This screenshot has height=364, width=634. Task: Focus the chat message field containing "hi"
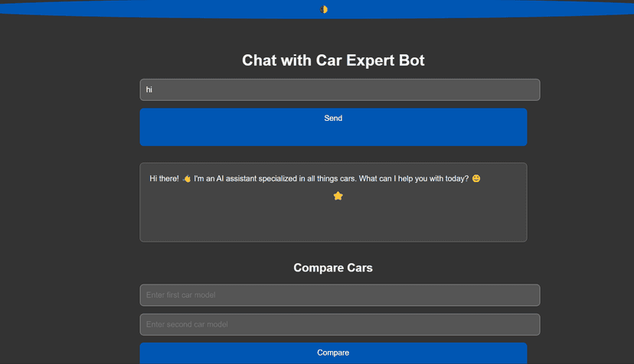tap(339, 89)
